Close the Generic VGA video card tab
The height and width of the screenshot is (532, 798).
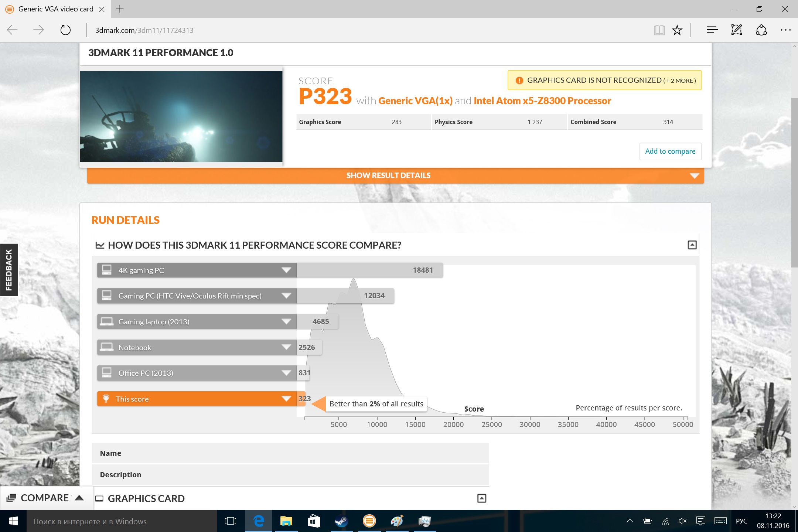(x=102, y=9)
